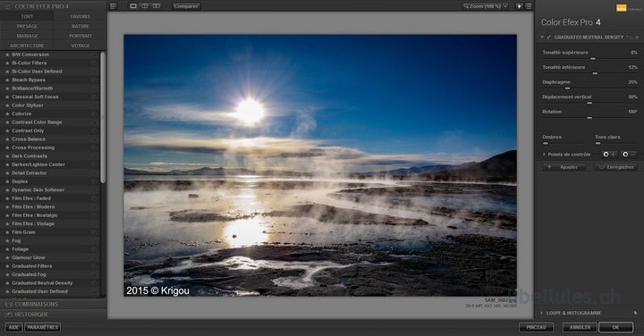Select the MARIAGE category tab

click(27, 36)
